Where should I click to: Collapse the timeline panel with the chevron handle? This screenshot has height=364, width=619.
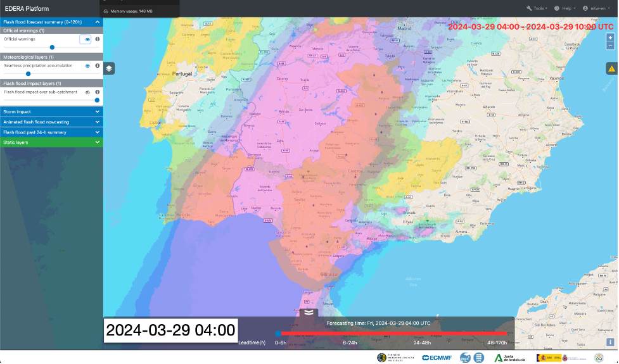click(x=309, y=311)
